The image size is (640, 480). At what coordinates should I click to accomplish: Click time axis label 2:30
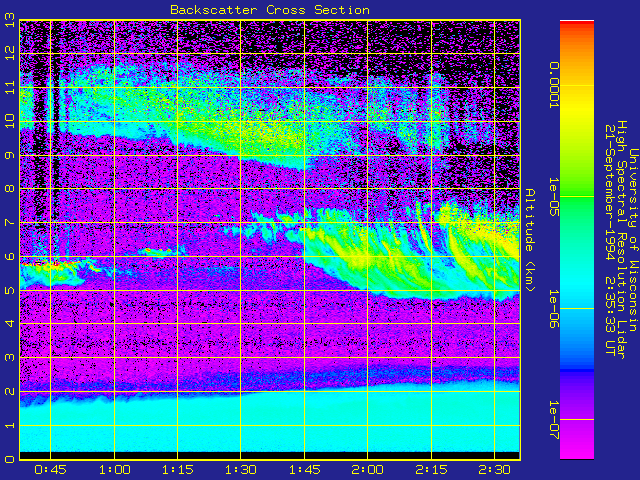(494, 470)
